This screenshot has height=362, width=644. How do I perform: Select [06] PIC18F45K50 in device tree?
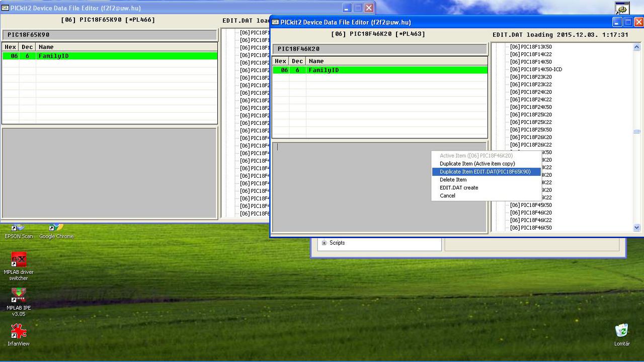[531, 205]
